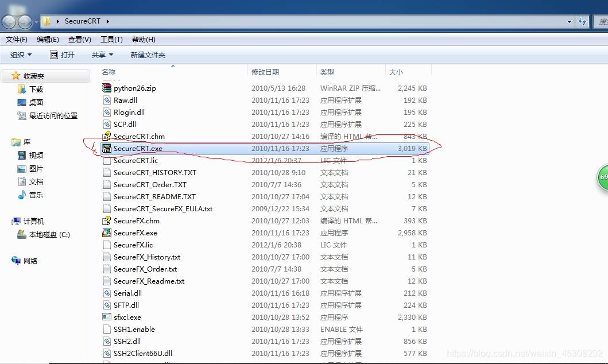Select SecureFX.lic file icon
The image size is (608, 364).
pyautogui.click(x=107, y=245)
